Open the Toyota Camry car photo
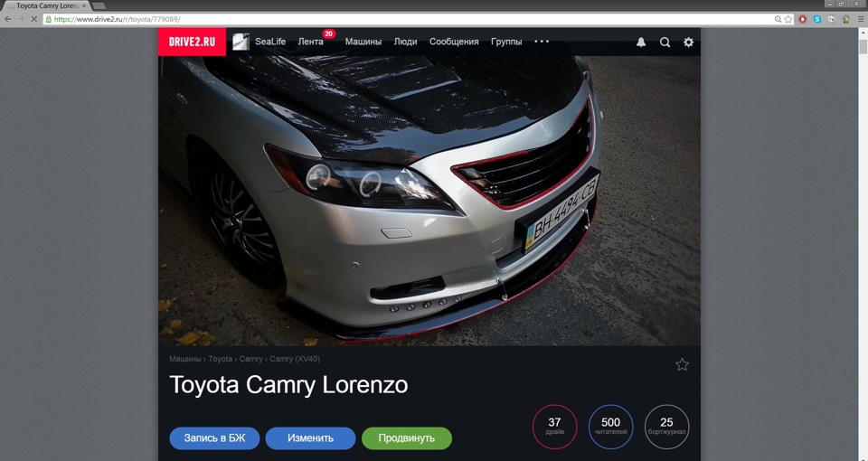Viewport: 868px width, 461px height. pos(429,201)
